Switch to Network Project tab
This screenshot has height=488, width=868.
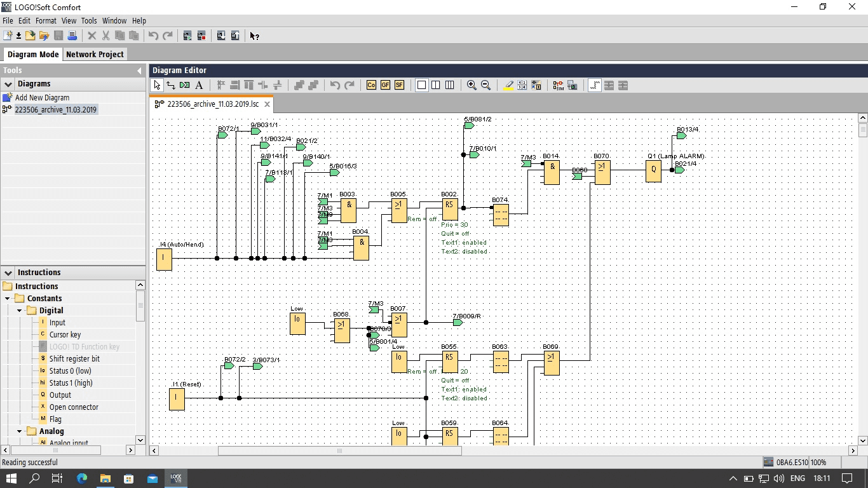95,54
